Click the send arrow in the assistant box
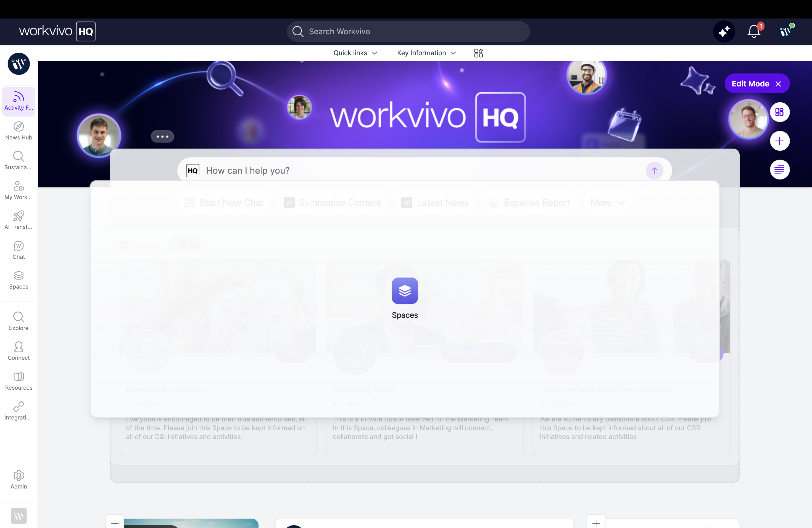The width and height of the screenshot is (812, 528). [x=654, y=171]
